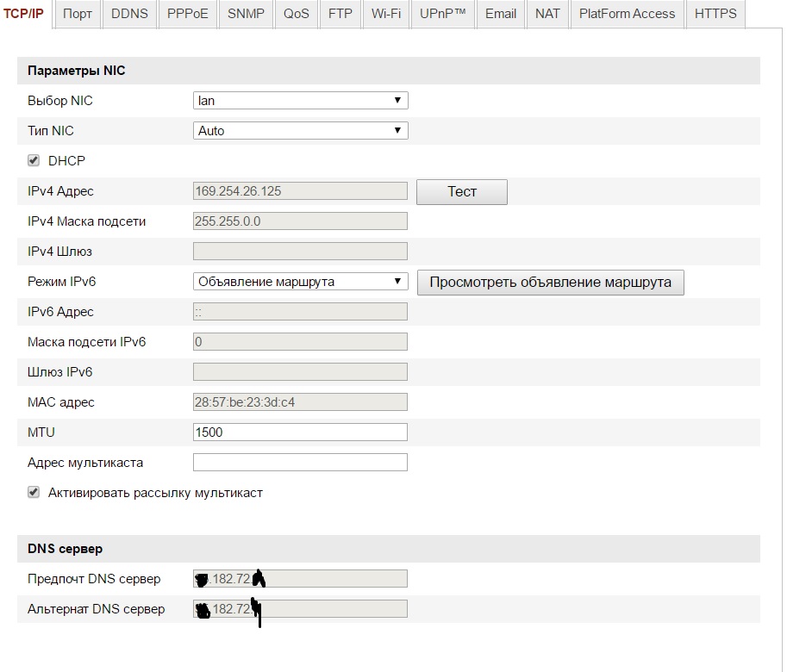787x672 pixels.
Task: Open the Порт tab
Action: (78, 14)
